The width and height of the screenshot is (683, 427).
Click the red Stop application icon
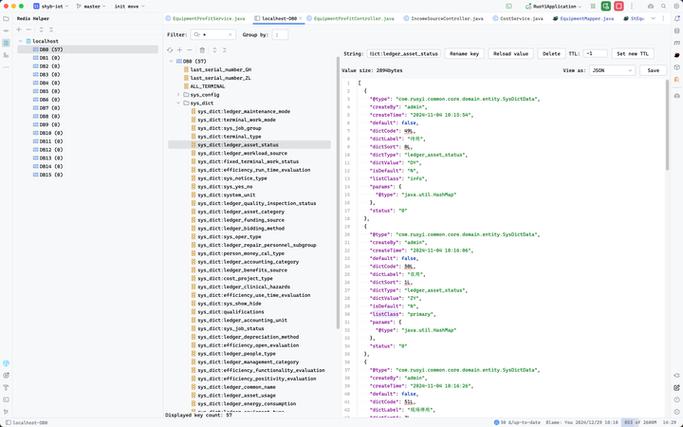(618, 6)
